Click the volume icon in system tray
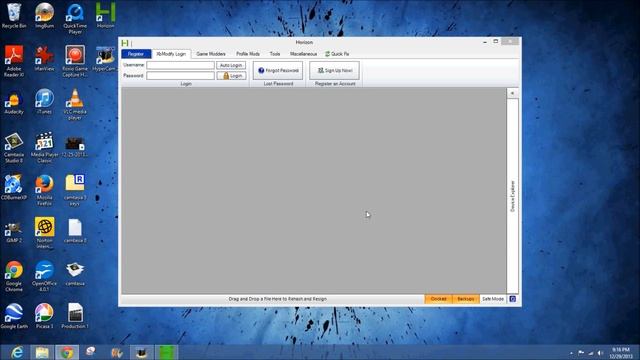This screenshot has width=640, height=360. (600, 353)
